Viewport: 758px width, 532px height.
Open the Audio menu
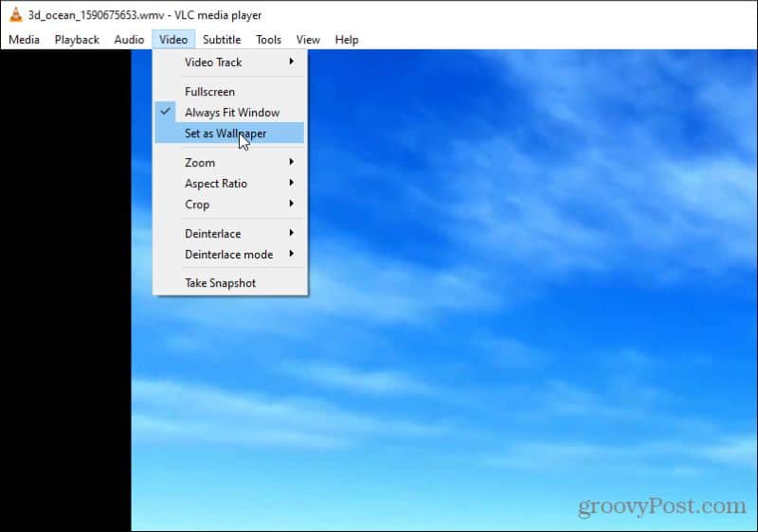(129, 40)
